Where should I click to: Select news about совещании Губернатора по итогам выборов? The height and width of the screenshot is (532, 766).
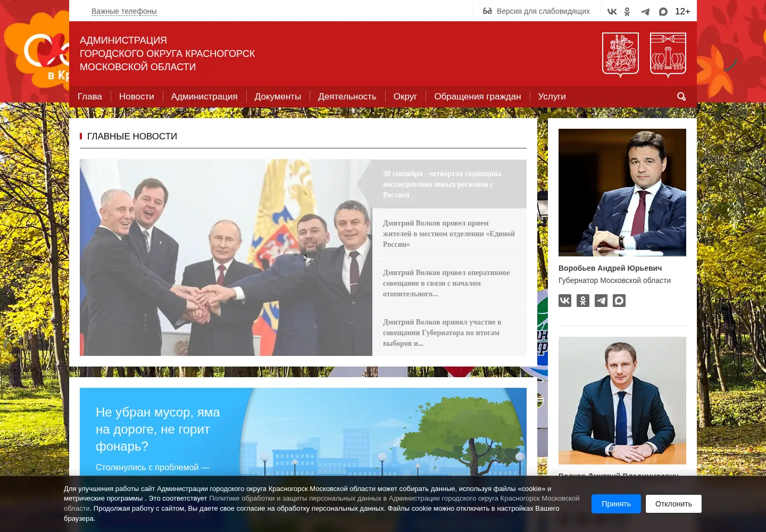tap(449, 332)
